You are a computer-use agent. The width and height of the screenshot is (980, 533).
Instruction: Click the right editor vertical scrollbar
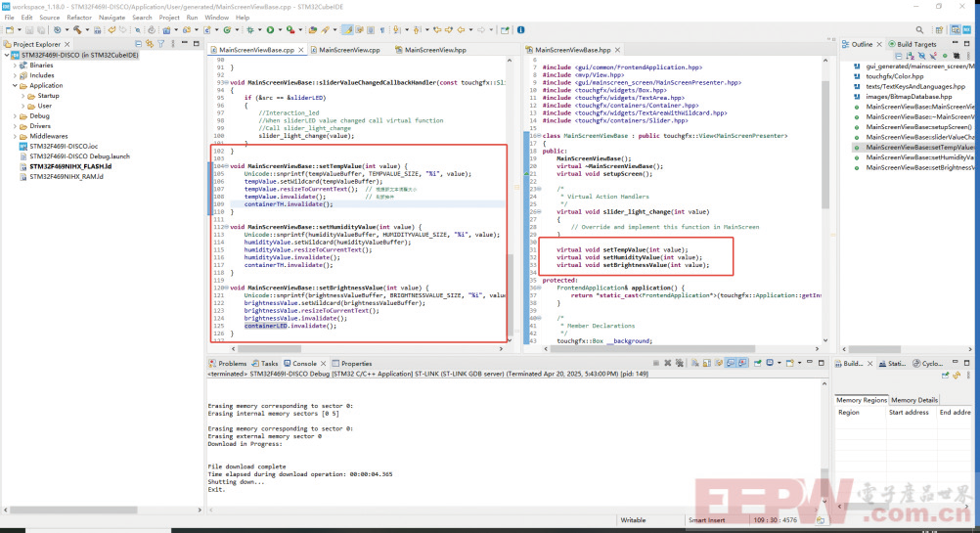(825, 144)
